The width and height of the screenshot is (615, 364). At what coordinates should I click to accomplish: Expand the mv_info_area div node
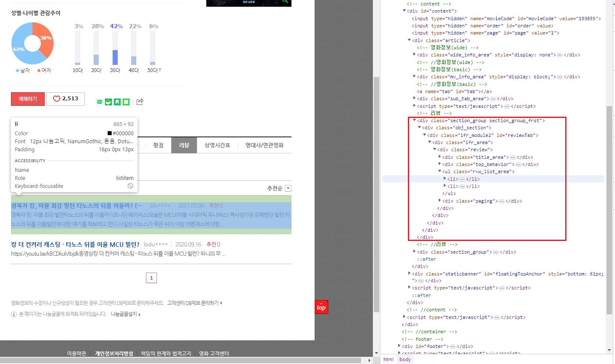414,77
